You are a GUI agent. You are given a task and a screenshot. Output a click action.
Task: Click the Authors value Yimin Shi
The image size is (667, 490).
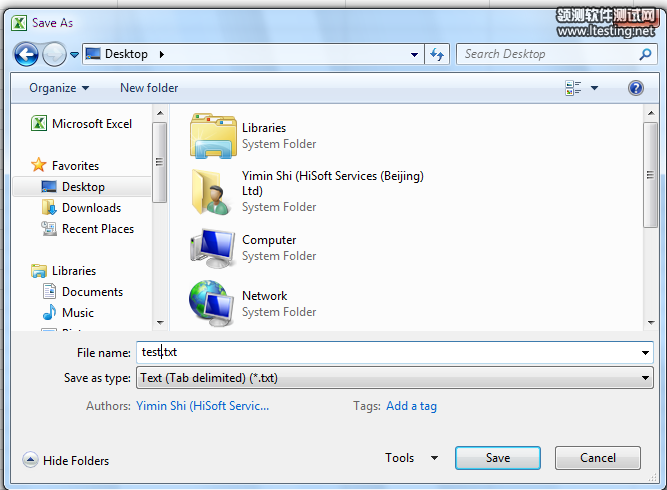pos(202,406)
